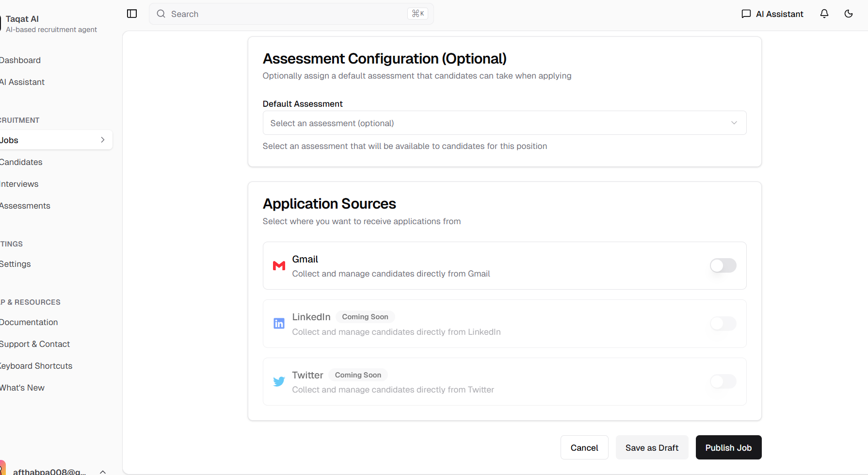Click inside the Search field
This screenshot has height=475, width=868.
click(x=291, y=14)
